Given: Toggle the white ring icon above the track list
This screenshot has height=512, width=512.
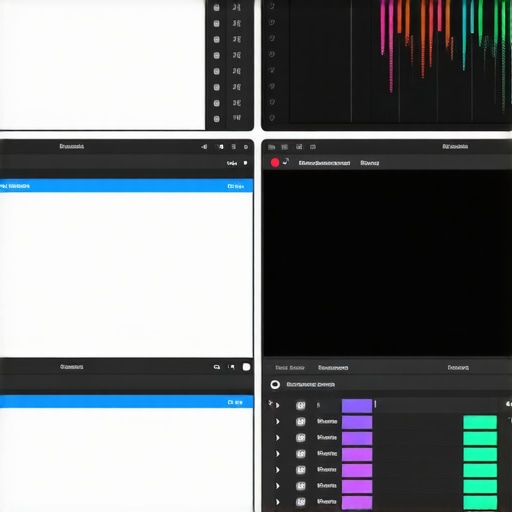Looking at the screenshot, I should (x=275, y=384).
